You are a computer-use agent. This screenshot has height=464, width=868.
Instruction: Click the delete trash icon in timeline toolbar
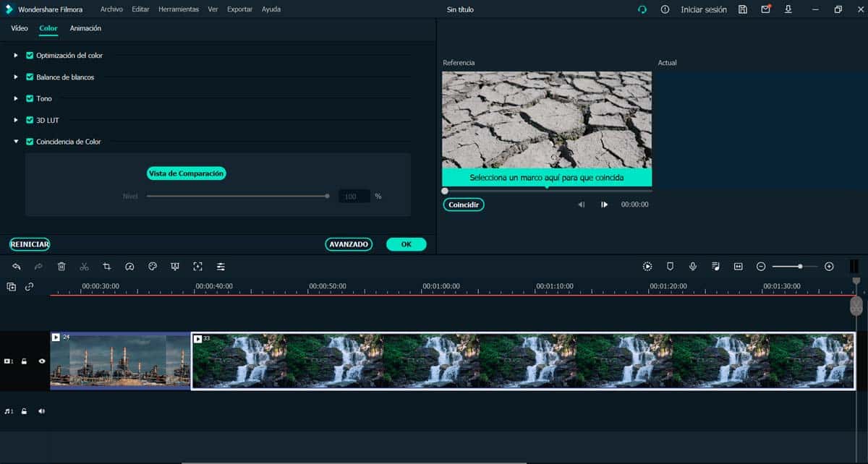pyautogui.click(x=61, y=267)
